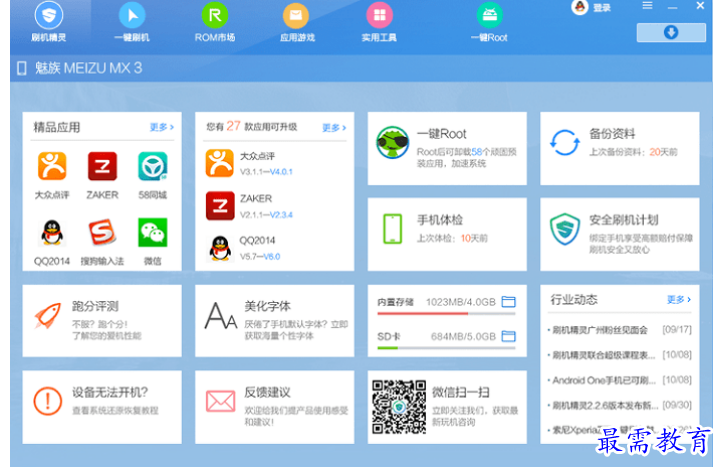Click the SD卡 green usage bar
The image size is (719, 472).
tap(387, 348)
